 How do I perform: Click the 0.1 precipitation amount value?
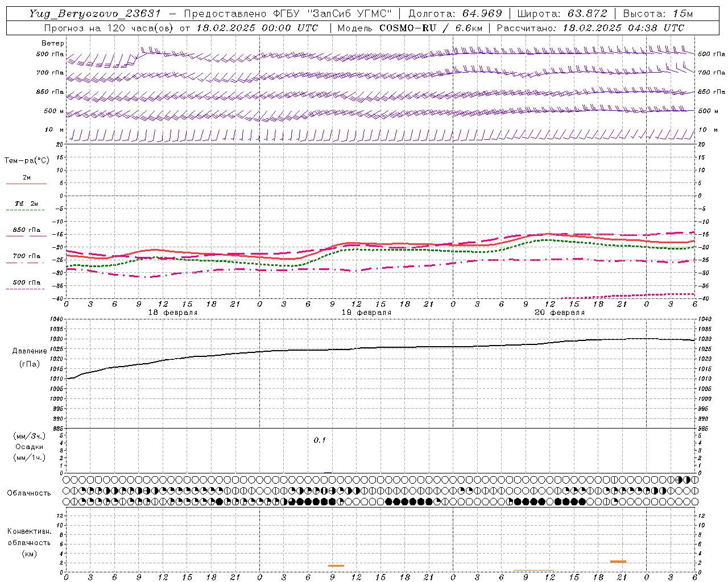[x=320, y=440]
